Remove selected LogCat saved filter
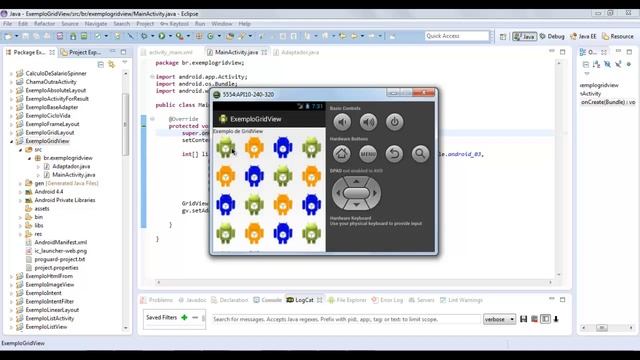The image size is (640, 360). point(195,318)
